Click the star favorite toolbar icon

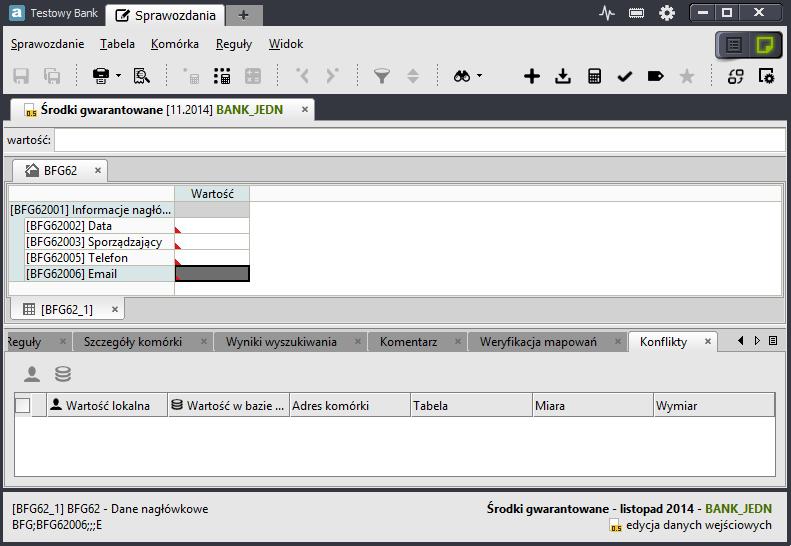pos(687,76)
